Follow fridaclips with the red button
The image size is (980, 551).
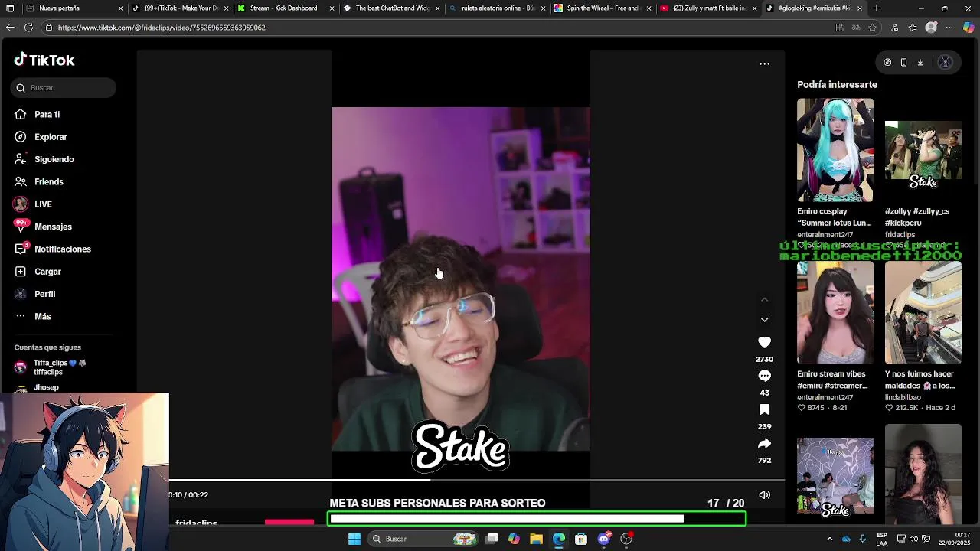coord(289,522)
